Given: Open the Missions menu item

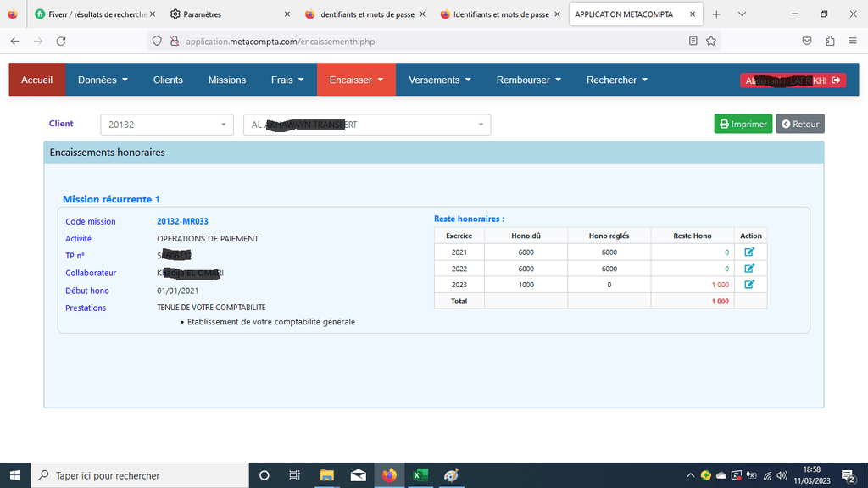Looking at the screenshot, I should (227, 80).
